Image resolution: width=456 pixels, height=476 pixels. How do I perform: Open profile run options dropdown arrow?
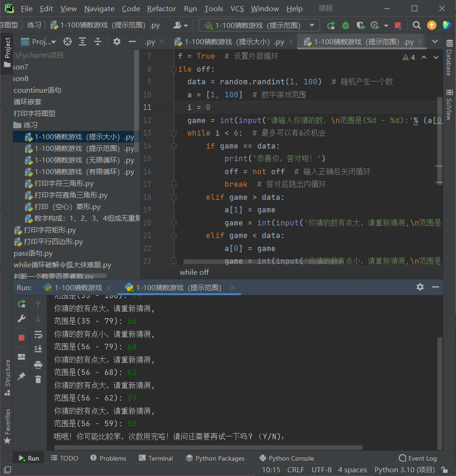(386, 26)
